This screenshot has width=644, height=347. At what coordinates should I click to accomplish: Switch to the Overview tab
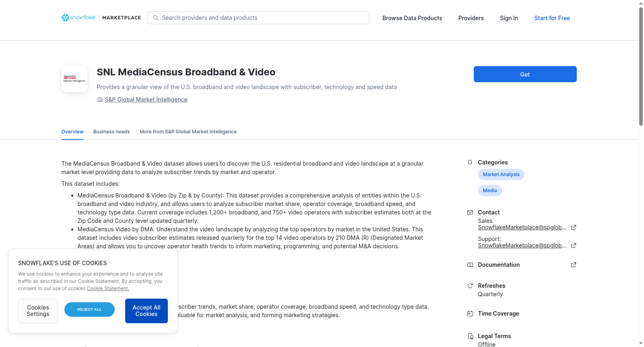(x=72, y=132)
